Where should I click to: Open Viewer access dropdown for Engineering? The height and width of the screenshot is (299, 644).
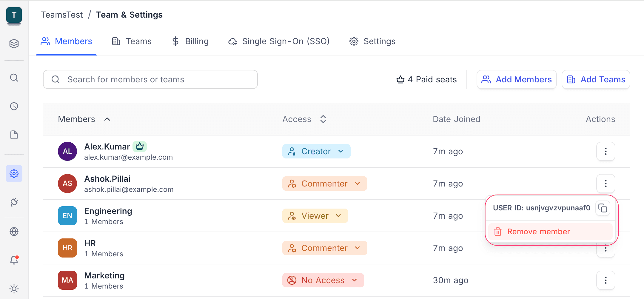click(x=315, y=216)
